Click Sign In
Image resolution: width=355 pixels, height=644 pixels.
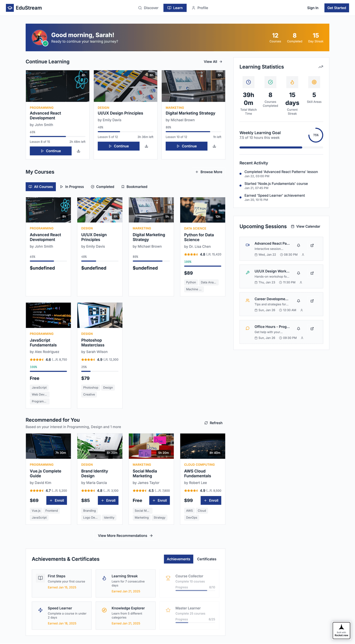313,8
